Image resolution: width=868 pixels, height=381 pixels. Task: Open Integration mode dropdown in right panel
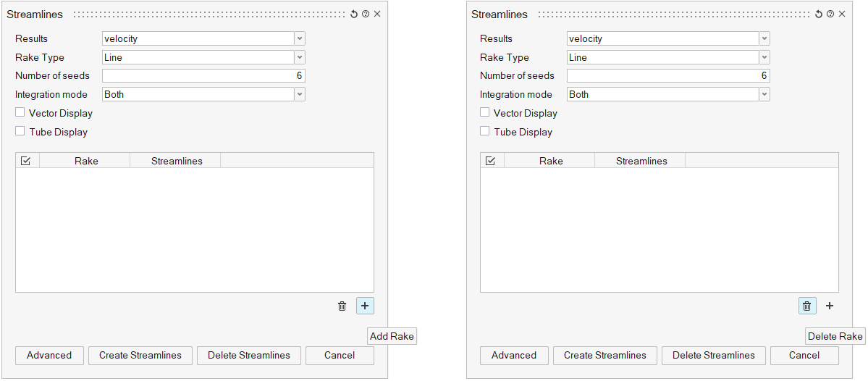click(x=764, y=94)
